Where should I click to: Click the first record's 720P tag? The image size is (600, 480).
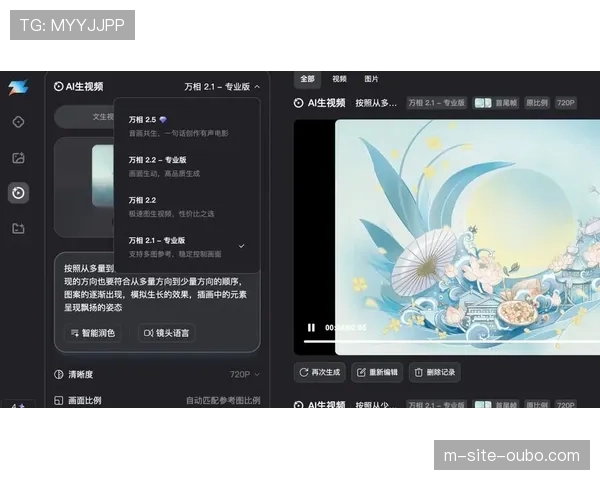pyautogui.click(x=566, y=103)
